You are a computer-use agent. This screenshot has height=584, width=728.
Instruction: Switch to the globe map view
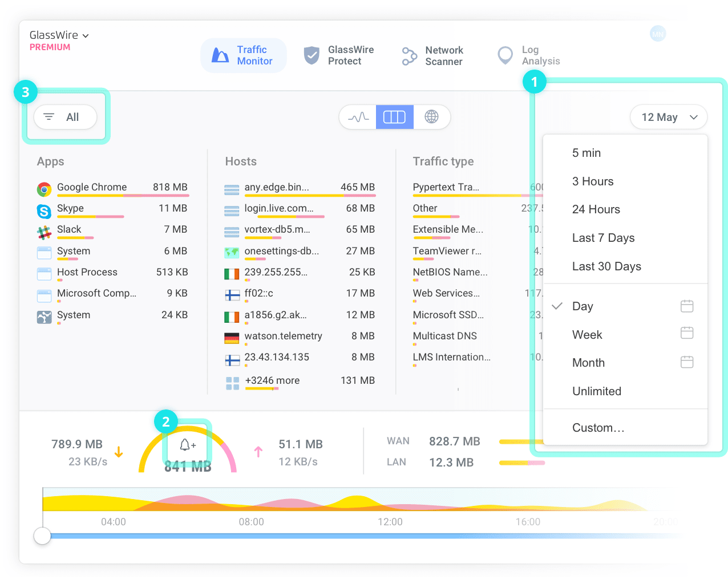432,117
